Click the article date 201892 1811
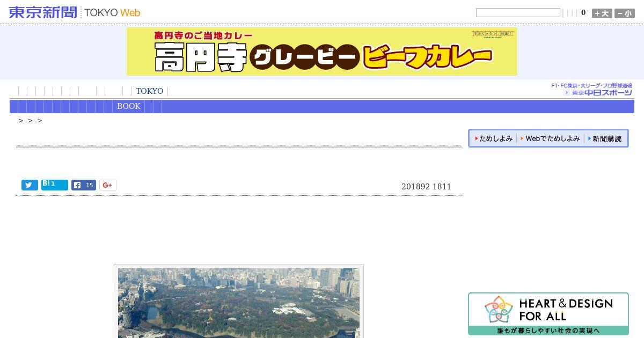The height and width of the screenshot is (338, 644). click(x=426, y=187)
